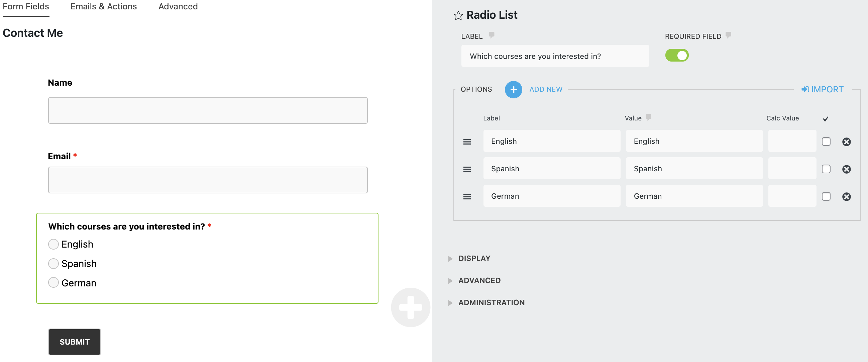Click the tooltip icon next to Value header

649,117
